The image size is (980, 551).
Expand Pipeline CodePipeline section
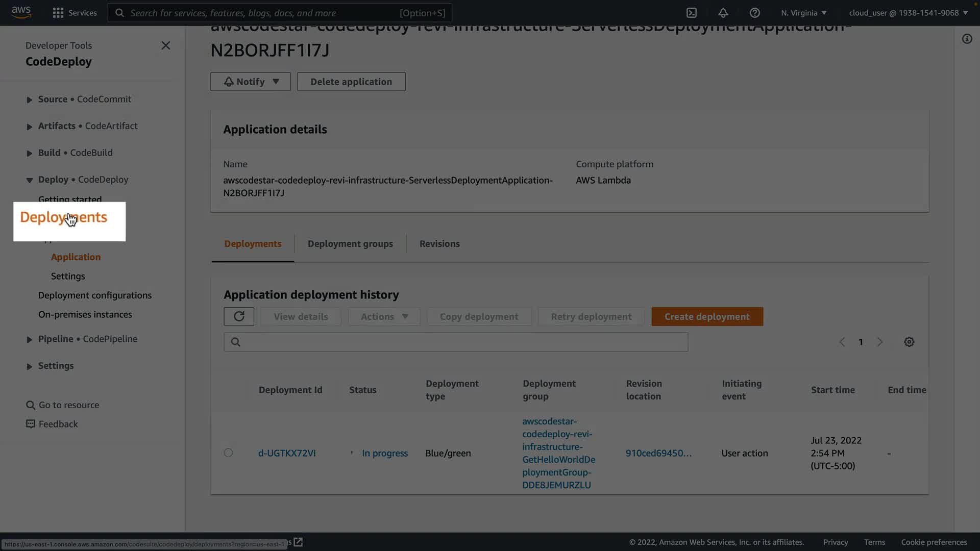pyautogui.click(x=30, y=339)
